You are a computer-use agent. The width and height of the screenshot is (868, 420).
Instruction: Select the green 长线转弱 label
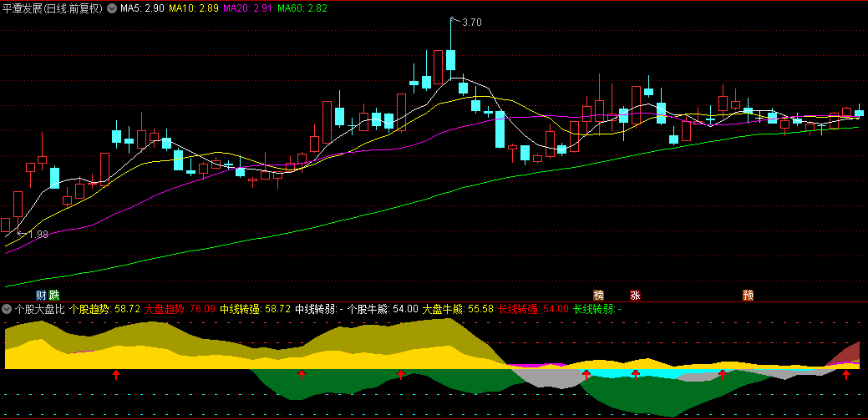[x=597, y=309]
